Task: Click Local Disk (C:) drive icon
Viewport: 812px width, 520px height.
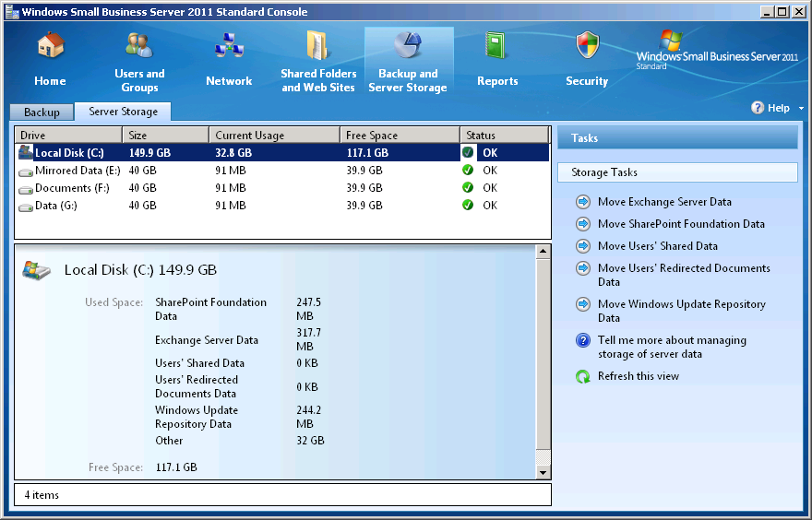Action: tap(26, 152)
